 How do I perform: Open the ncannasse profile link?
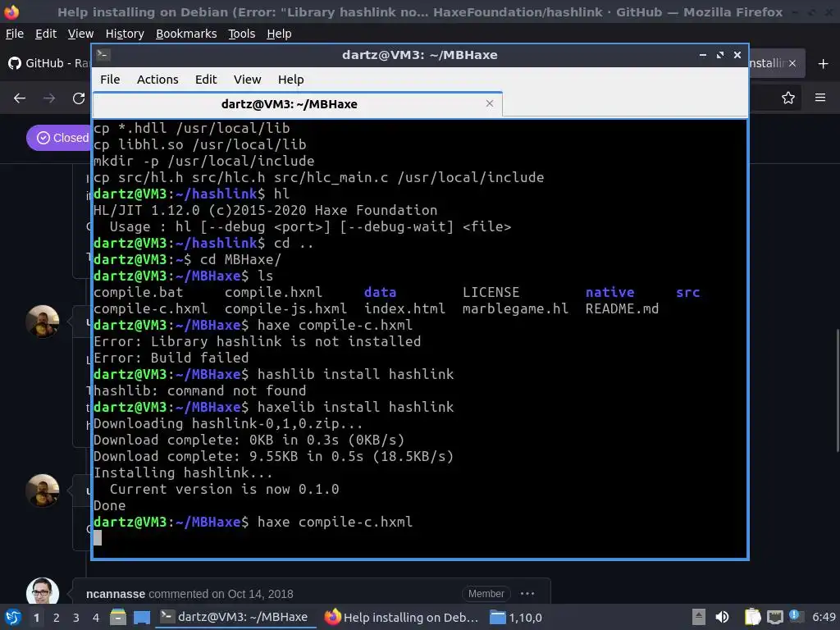click(115, 594)
